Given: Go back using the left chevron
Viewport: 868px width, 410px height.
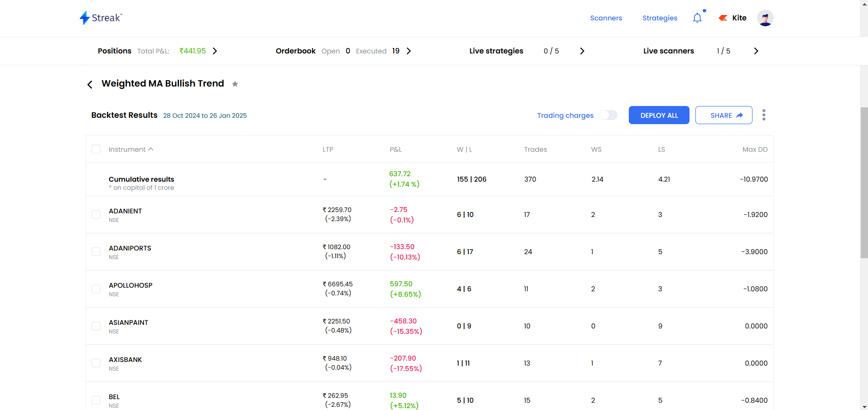Looking at the screenshot, I should [x=90, y=85].
